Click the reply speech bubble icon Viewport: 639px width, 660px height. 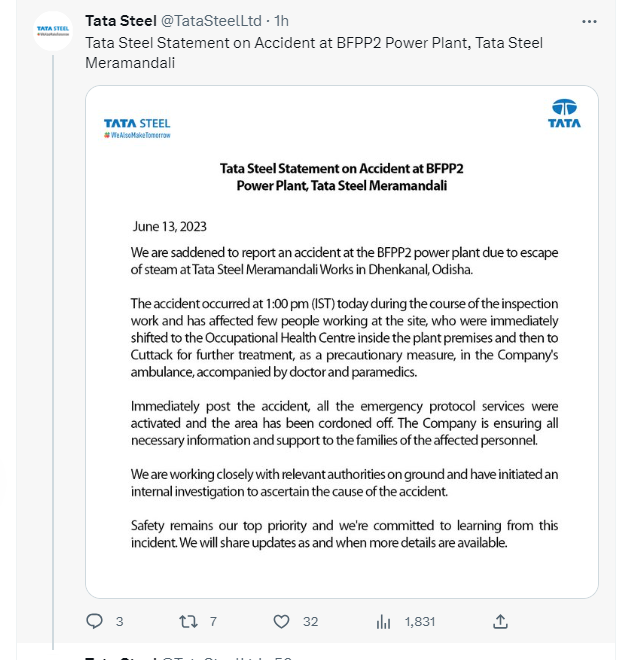point(95,621)
